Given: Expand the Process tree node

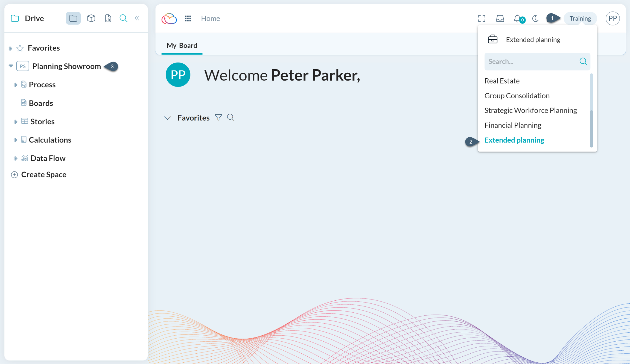Looking at the screenshot, I should tap(16, 85).
